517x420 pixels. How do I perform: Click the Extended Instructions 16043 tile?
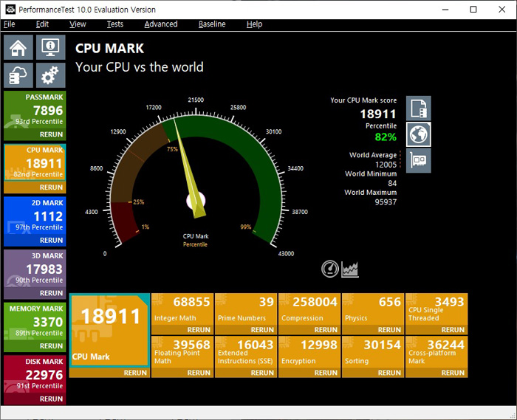tap(246, 352)
